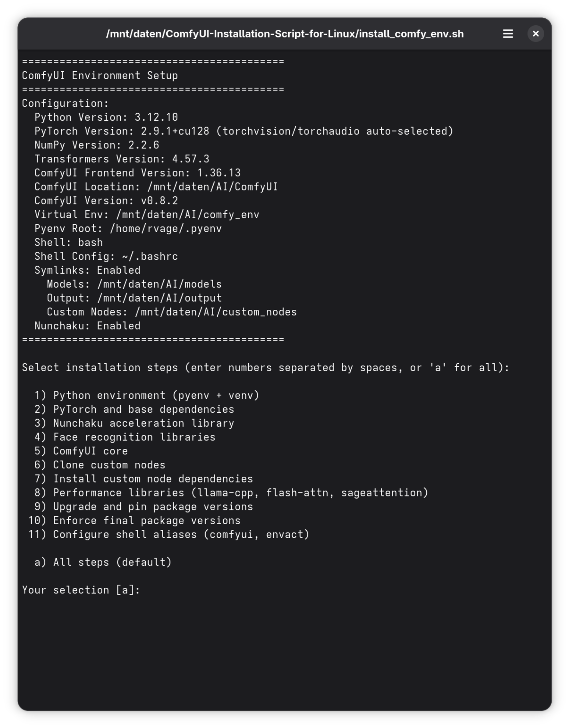The width and height of the screenshot is (569, 728).
Task: Click the ComfyUI Location path text
Action: coord(213,187)
